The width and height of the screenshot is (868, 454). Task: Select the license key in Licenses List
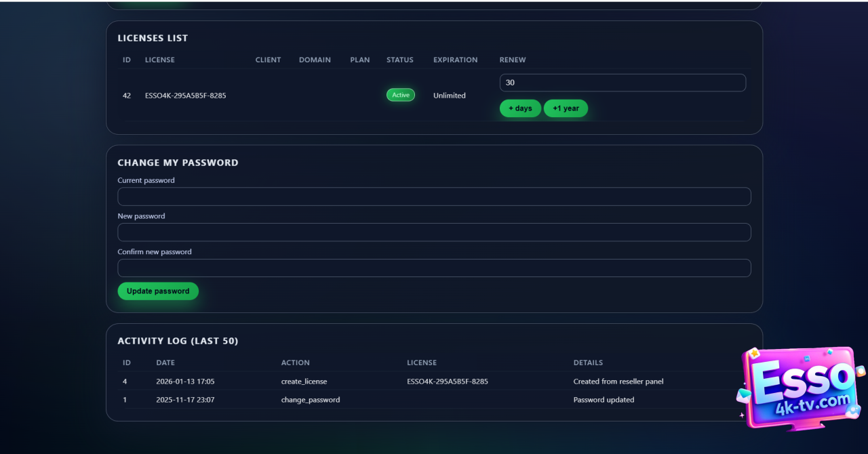tap(185, 96)
